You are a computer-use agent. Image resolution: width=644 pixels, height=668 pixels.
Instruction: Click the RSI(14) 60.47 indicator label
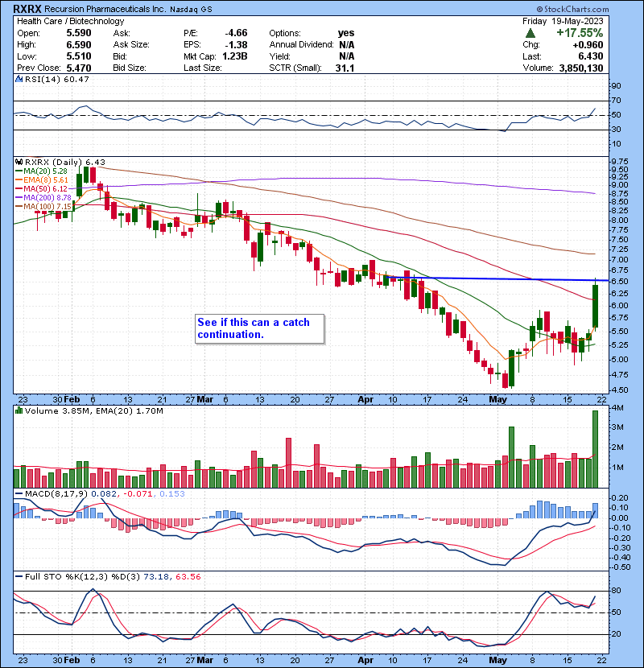click(57, 79)
